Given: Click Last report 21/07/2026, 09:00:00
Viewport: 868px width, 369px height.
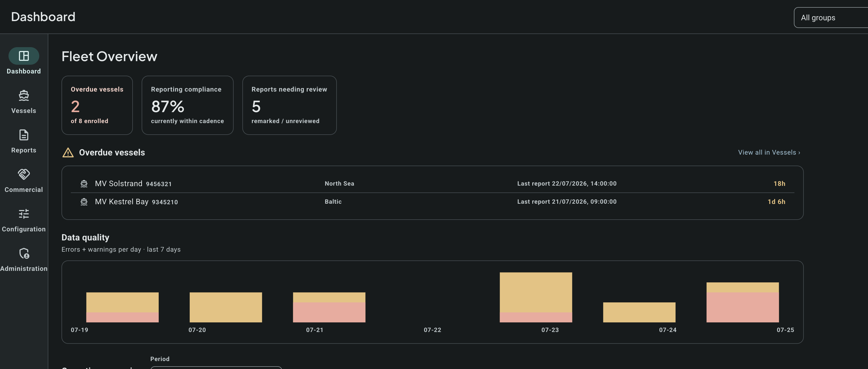Looking at the screenshot, I should [x=567, y=202].
